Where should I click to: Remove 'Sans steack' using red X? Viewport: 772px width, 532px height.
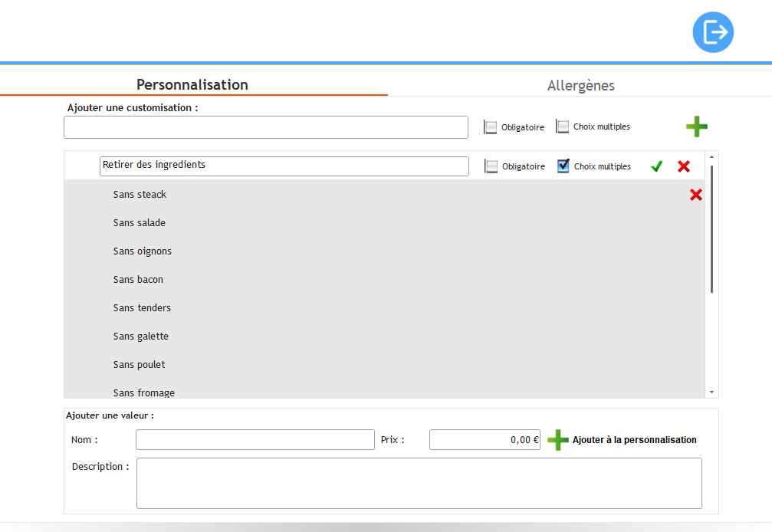pyautogui.click(x=695, y=195)
